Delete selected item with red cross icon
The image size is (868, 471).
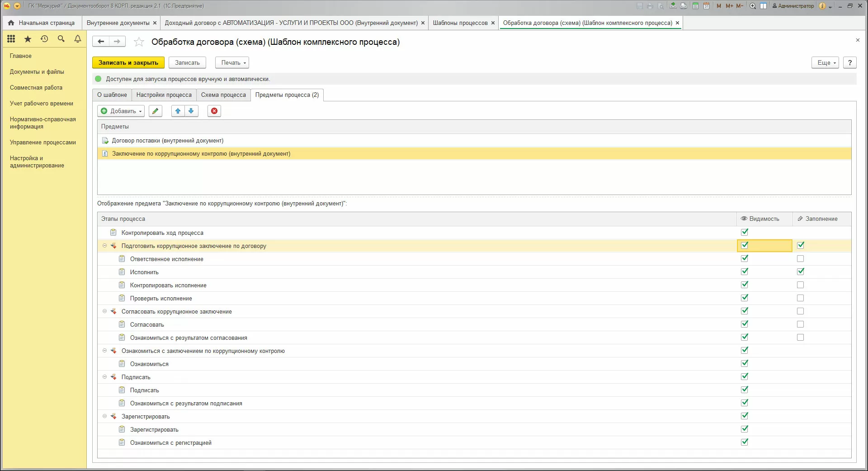(x=214, y=111)
